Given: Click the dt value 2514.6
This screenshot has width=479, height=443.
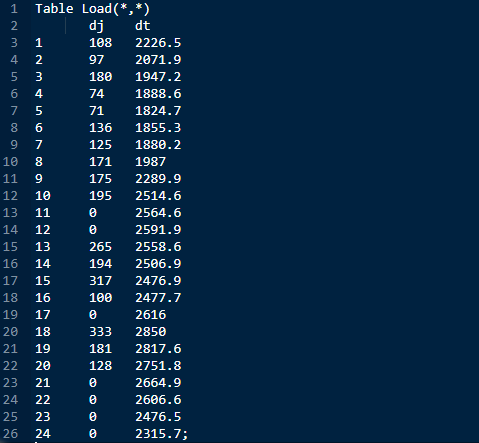Looking at the screenshot, I should click(158, 196).
